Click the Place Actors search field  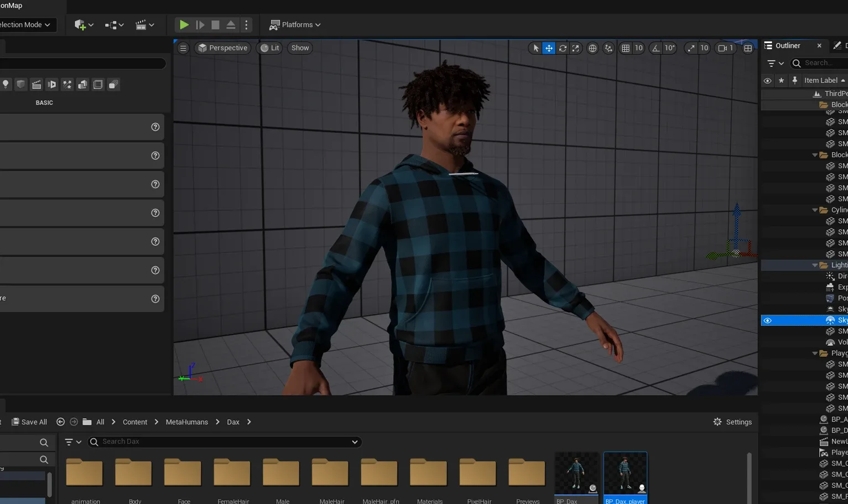(83, 64)
